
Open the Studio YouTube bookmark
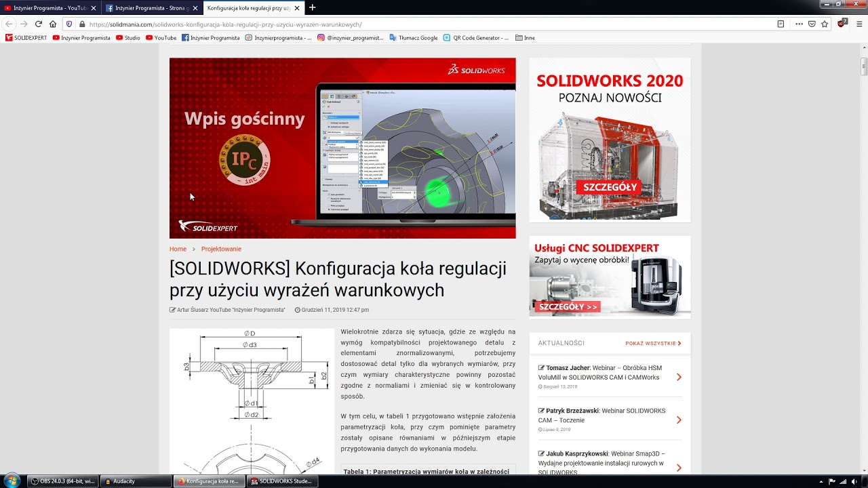(x=128, y=38)
